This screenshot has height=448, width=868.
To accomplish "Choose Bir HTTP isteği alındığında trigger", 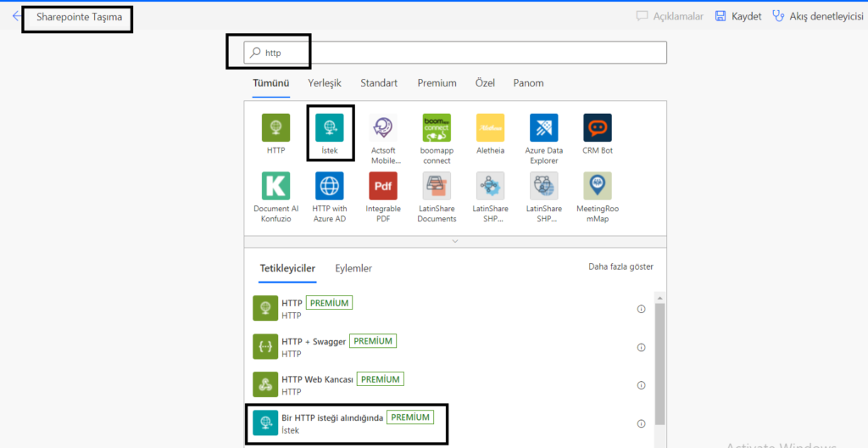I will pyautogui.click(x=449, y=423).
